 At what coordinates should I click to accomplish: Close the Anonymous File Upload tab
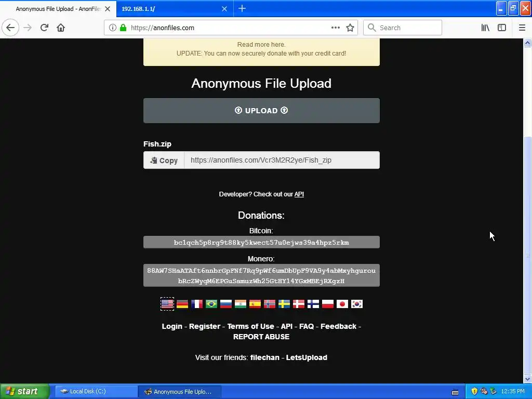click(x=108, y=9)
